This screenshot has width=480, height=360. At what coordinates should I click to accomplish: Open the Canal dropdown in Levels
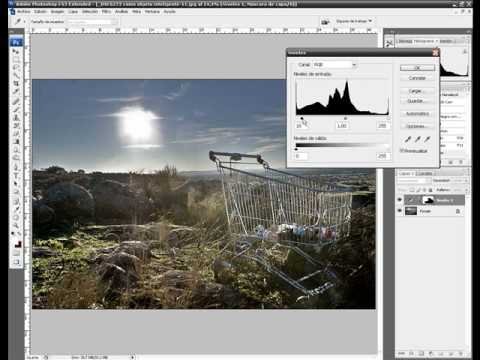tap(335, 65)
